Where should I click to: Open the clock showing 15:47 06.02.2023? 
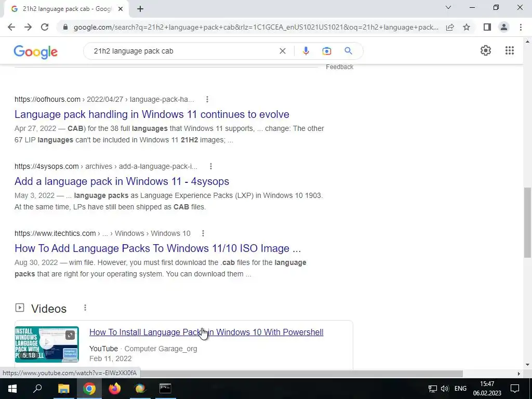487,389
